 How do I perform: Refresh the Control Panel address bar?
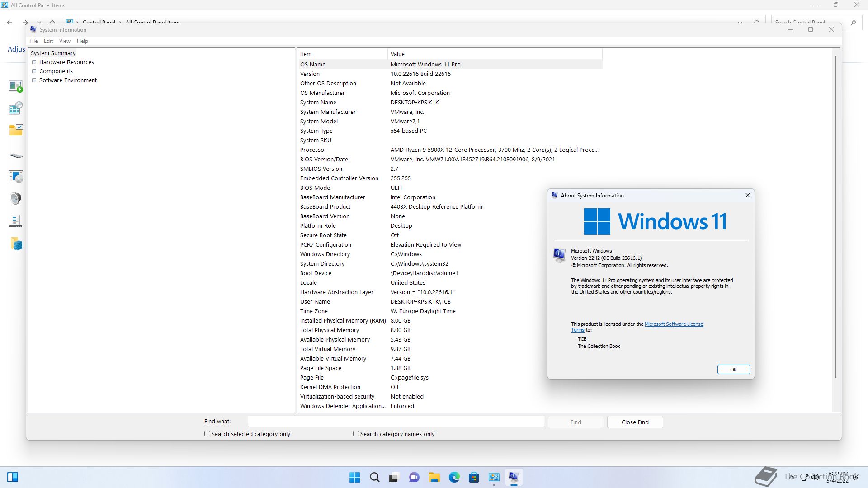tap(756, 22)
